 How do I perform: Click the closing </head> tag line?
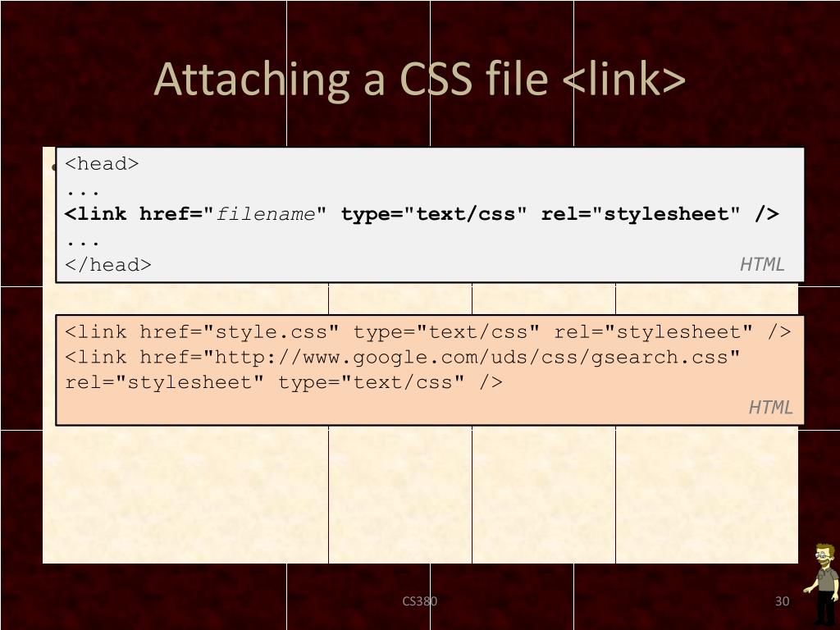click(107, 265)
